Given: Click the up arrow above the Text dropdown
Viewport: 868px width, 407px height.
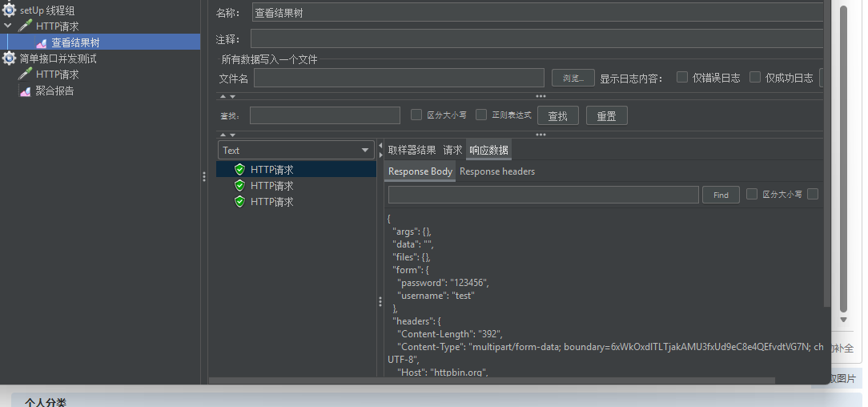Looking at the screenshot, I should [x=223, y=135].
